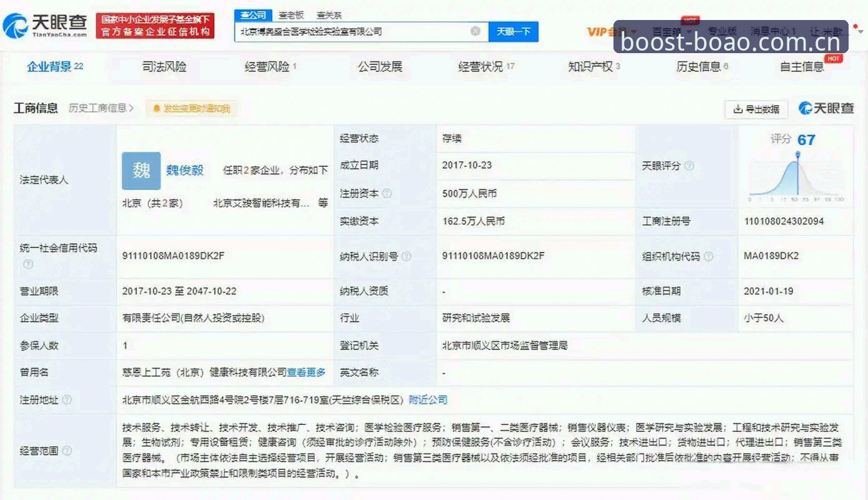Select 成立日期 value 2017-10-23
868x500 pixels.
tap(467, 166)
